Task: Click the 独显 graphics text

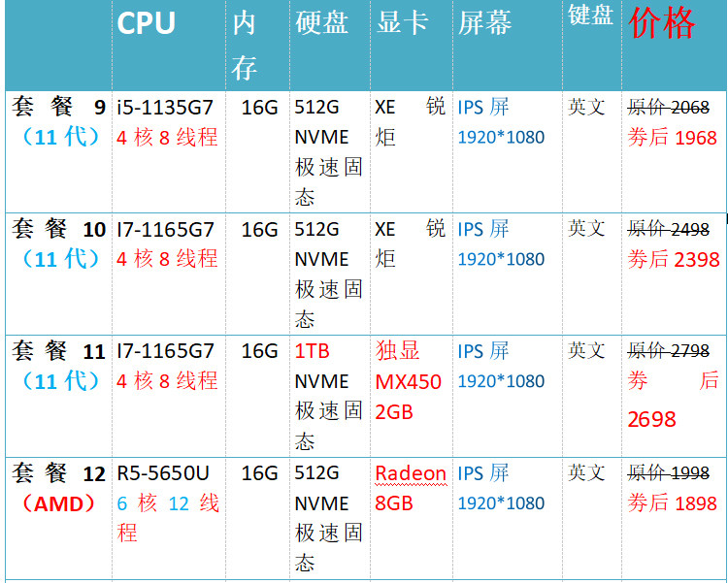Action: click(397, 350)
